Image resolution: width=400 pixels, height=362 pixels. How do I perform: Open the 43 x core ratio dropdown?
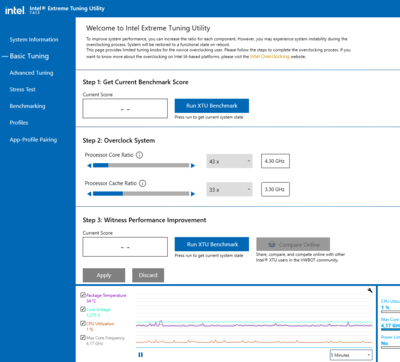(x=229, y=161)
